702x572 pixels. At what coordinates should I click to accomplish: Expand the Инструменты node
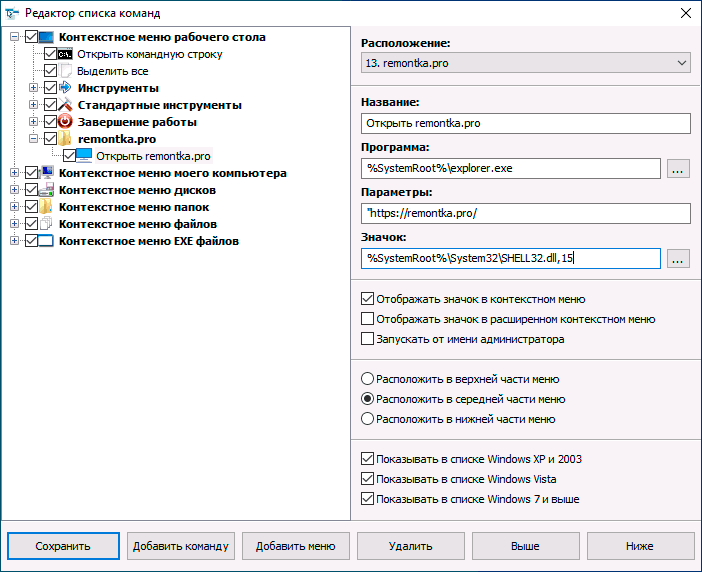click(33, 88)
